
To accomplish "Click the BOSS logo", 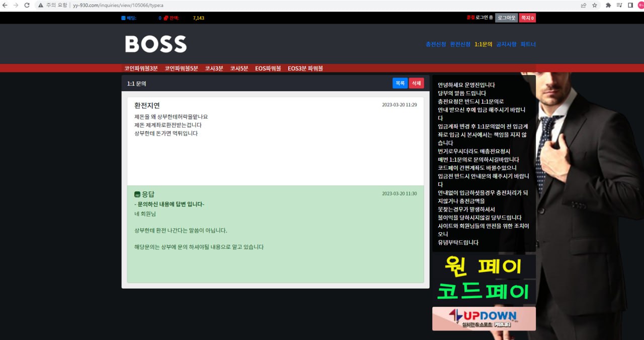I will coord(156,44).
